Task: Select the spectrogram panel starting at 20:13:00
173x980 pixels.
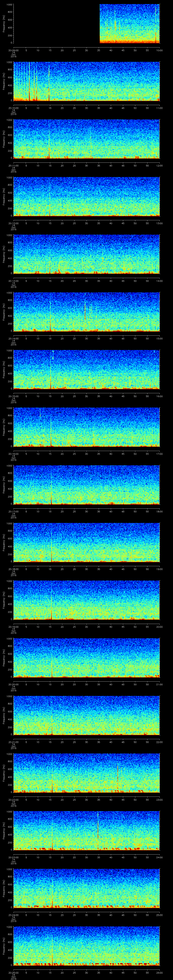Action: coord(87,254)
